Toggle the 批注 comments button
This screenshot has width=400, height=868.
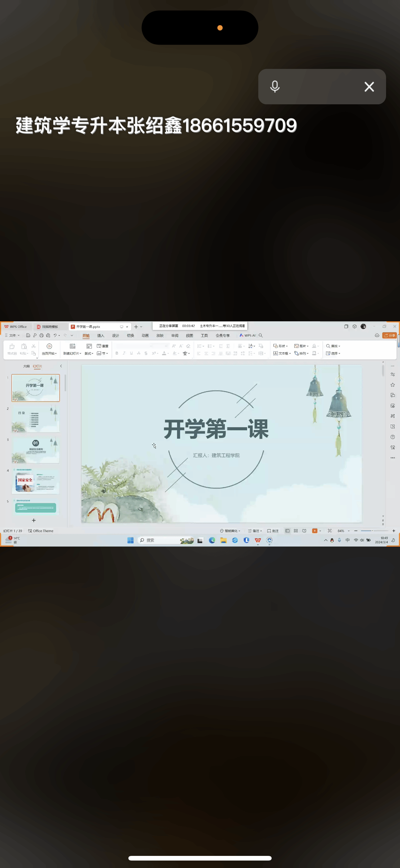pos(273,531)
